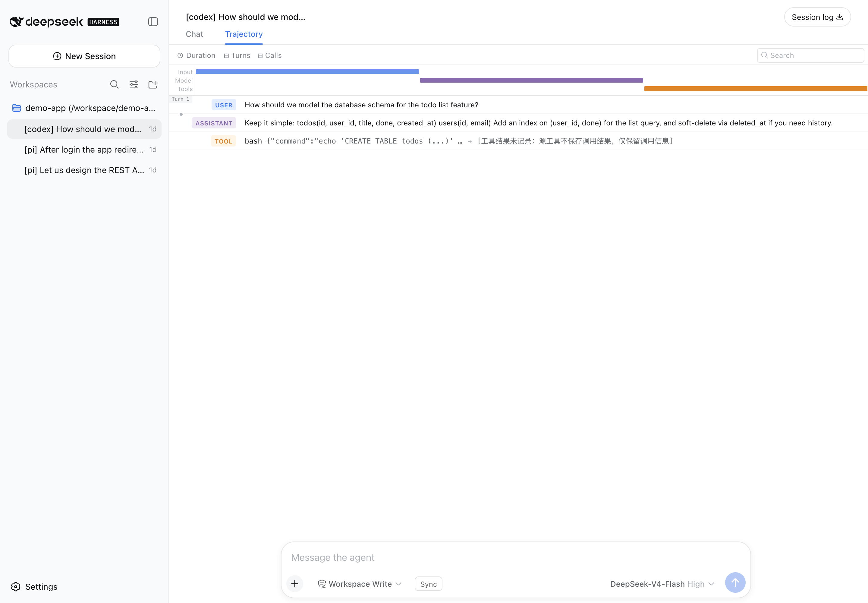The image size is (868, 603).
Task: Select the assistant reply 'Keep it simple'
Action: 539,123
